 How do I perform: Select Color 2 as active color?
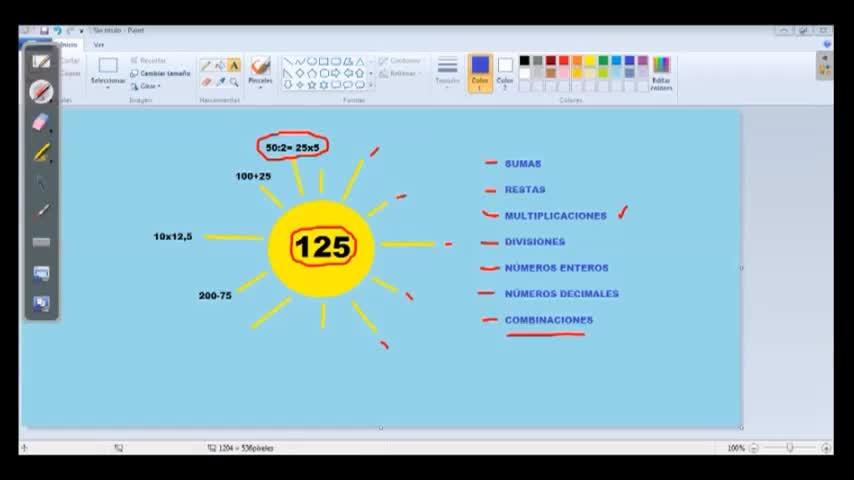pyautogui.click(x=505, y=72)
